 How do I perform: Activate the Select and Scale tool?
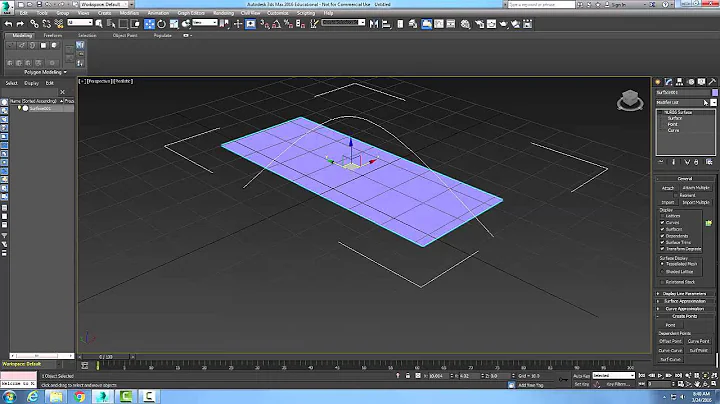(x=174, y=24)
